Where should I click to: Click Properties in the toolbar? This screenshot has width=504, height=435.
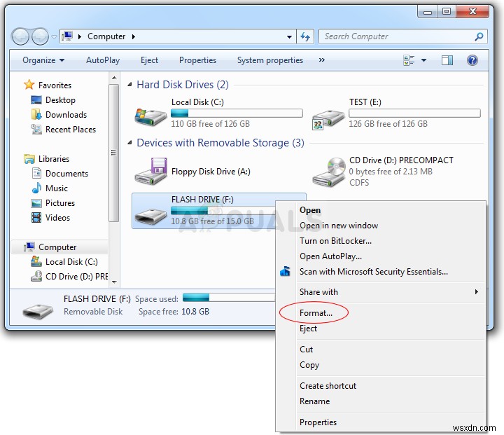(x=197, y=60)
